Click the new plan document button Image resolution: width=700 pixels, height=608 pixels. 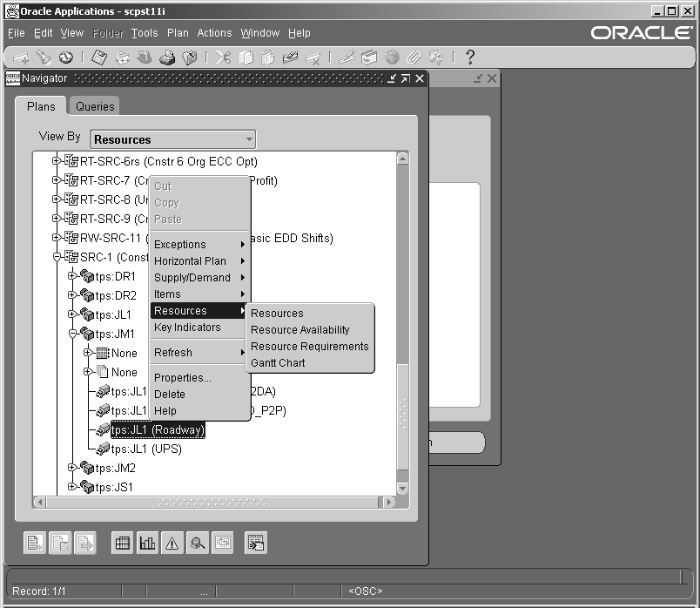[35, 543]
